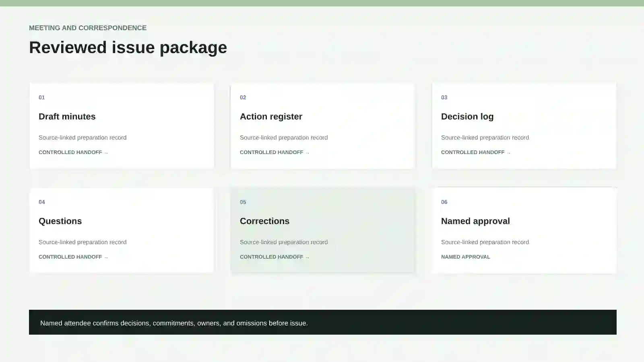Image resolution: width=644 pixels, height=362 pixels.
Task: Click Source-linked preparation record under Named approval
Action: point(485,242)
